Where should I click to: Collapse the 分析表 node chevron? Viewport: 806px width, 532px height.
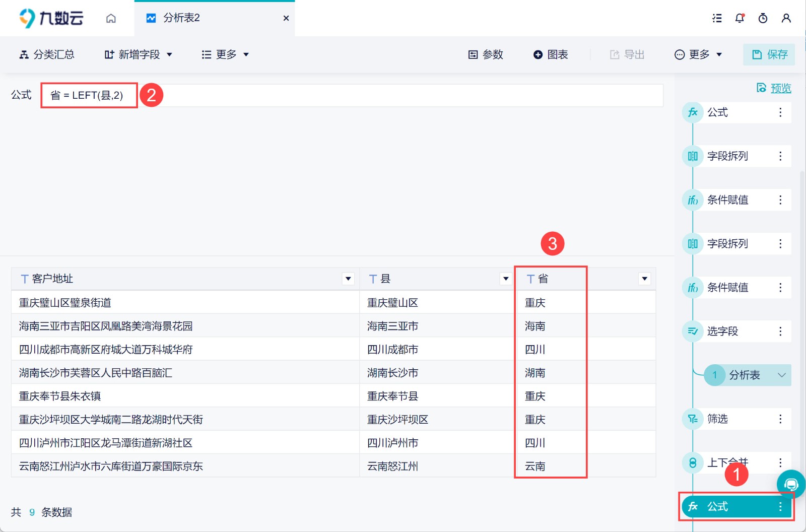(781, 375)
